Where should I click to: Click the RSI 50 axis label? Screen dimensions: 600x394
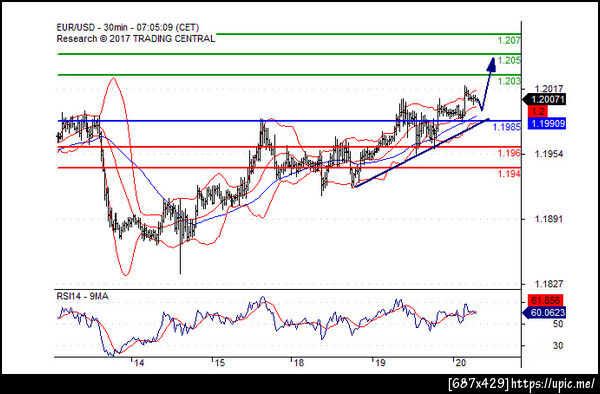click(558, 324)
